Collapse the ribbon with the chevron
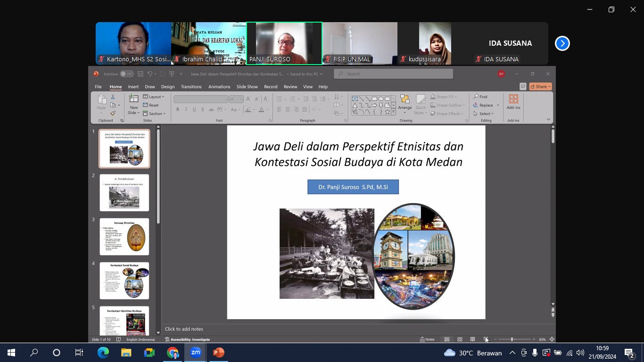 click(548, 119)
